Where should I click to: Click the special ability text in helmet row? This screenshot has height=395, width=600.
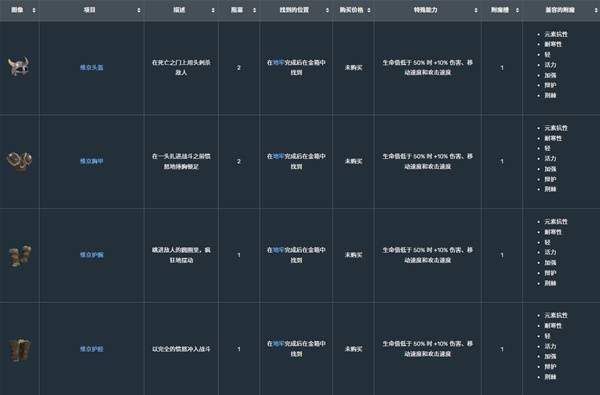tap(427, 67)
